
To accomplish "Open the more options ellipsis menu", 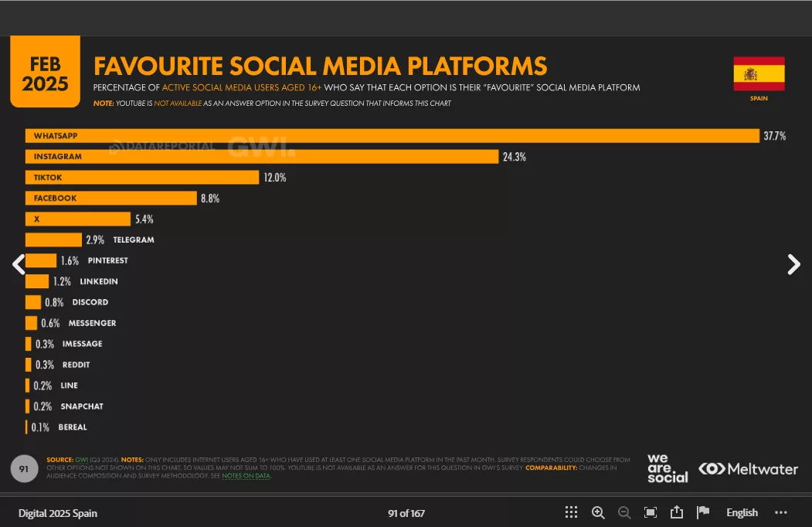I will 781,512.
